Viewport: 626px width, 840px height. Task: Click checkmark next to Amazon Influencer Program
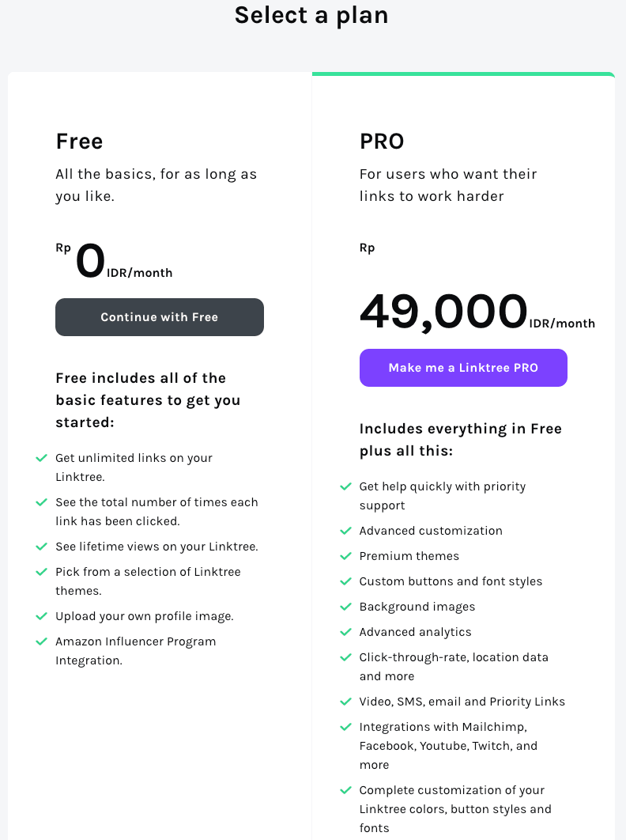pos(41,641)
